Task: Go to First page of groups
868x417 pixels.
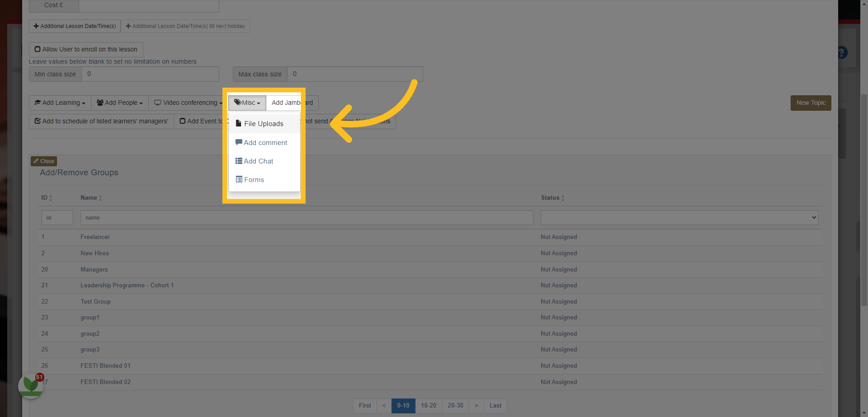Action: click(365, 406)
